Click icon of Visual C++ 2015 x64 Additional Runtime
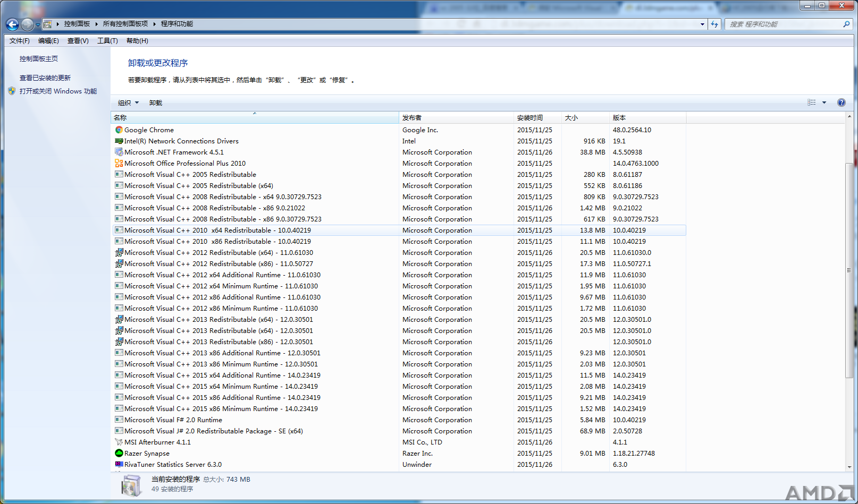 [119, 375]
